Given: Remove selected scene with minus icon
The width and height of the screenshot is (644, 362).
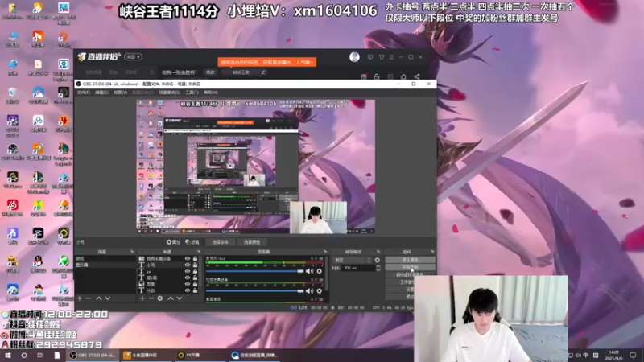Looking at the screenshot, I should click(89, 298).
